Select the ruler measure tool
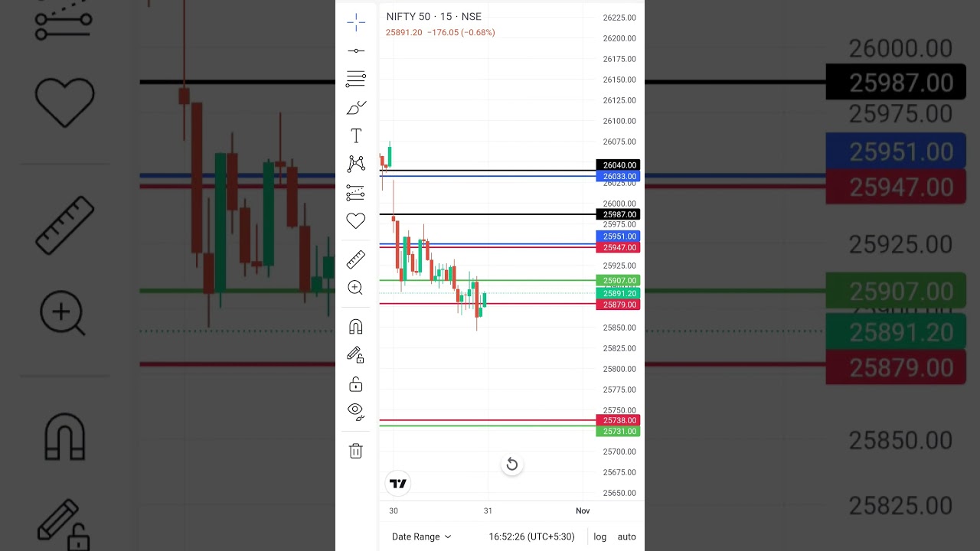The height and width of the screenshot is (551, 980). tap(356, 259)
